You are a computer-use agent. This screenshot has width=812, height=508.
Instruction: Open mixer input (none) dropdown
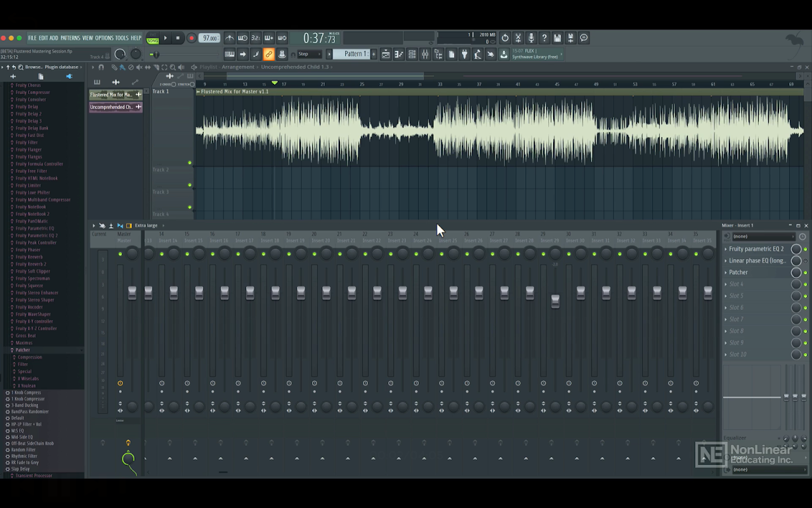pos(763,236)
